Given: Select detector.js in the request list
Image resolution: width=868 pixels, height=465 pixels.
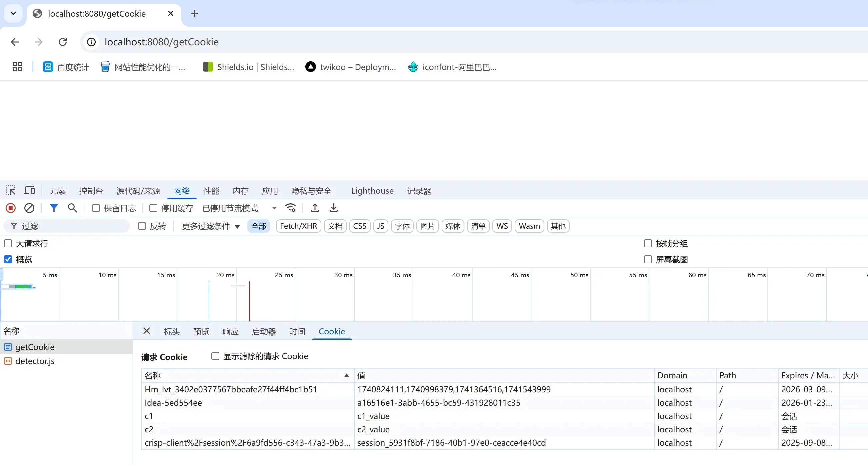Looking at the screenshot, I should pos(35,361).
